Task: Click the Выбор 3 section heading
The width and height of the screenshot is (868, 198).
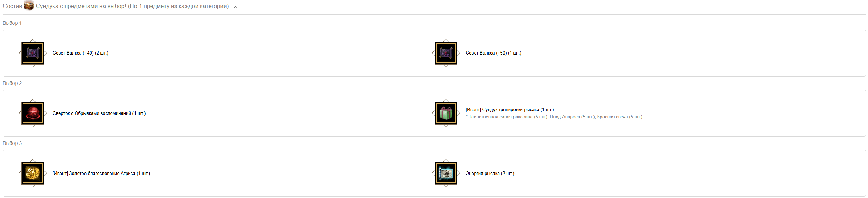Action: click(12, 143)
